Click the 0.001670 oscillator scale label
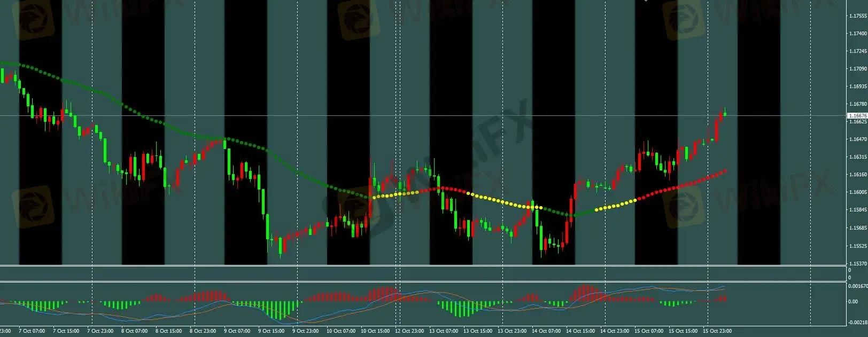The width and height of the screenshot is (868, 337). pyautogui.click(x=858, y=286)
